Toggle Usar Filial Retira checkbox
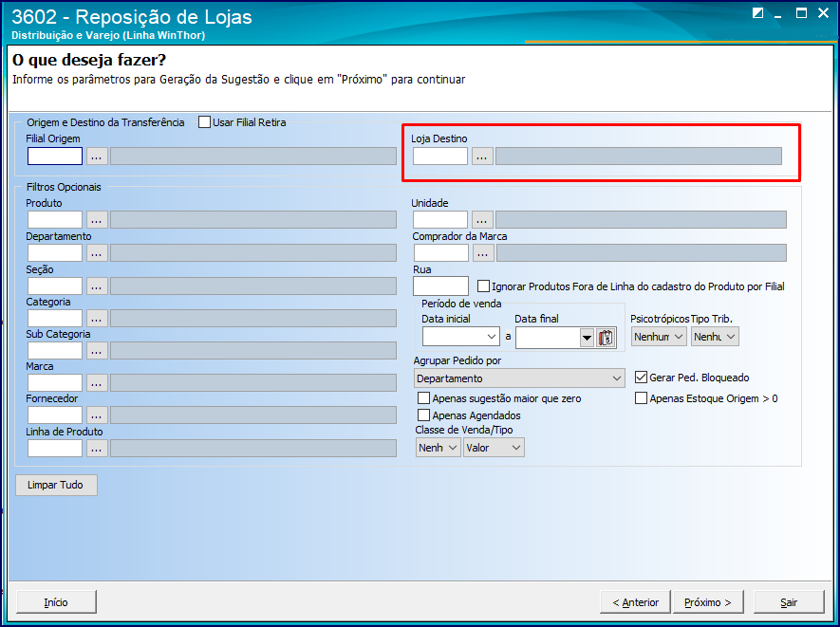Viewport: 840px width, 627px height. [204, 122]
